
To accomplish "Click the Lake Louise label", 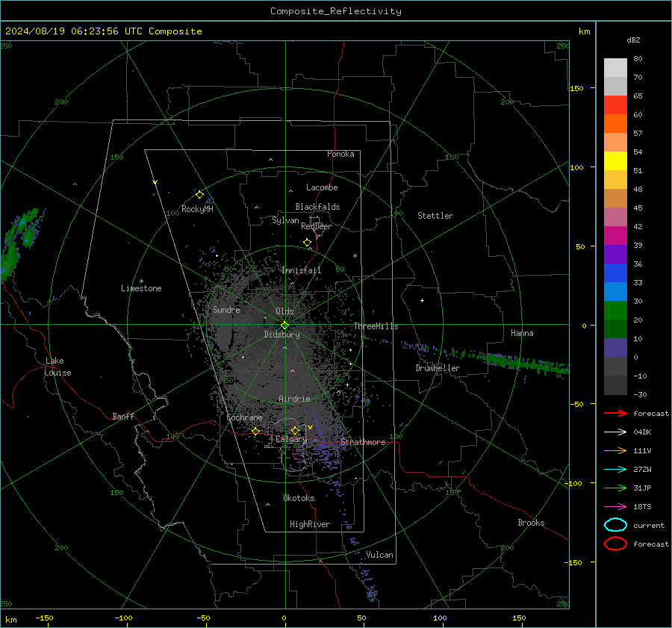I will (x=57, y=367).
